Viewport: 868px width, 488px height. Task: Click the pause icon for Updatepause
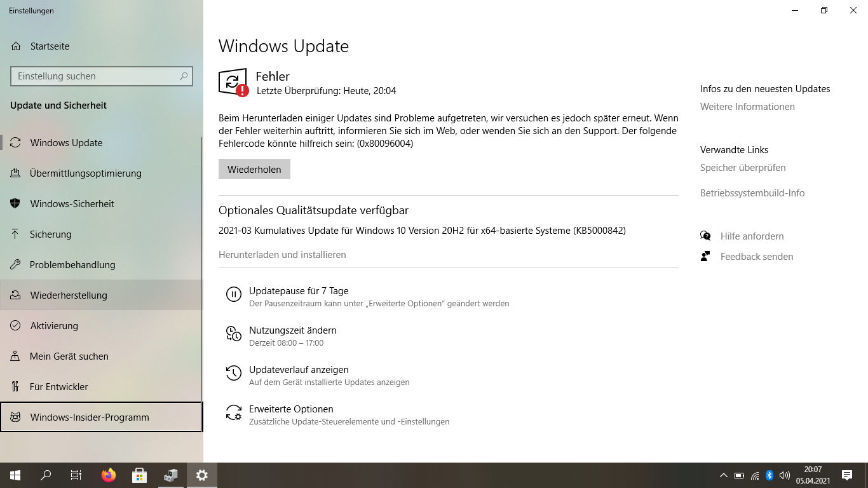click(234, 294)
